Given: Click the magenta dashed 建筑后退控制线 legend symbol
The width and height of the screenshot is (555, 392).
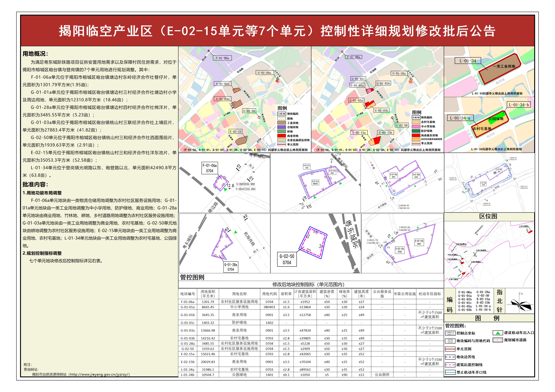Looking at the screenshot, I should point(450,365).
